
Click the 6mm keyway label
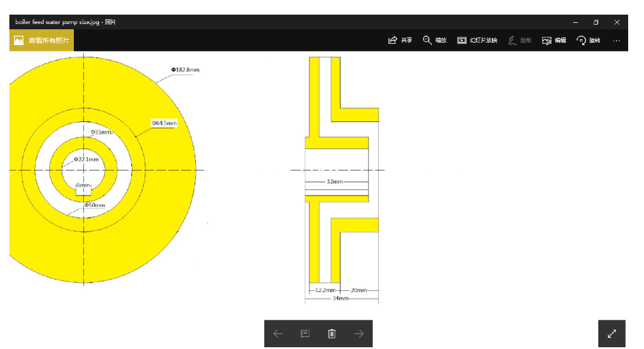tap(83, 185)
